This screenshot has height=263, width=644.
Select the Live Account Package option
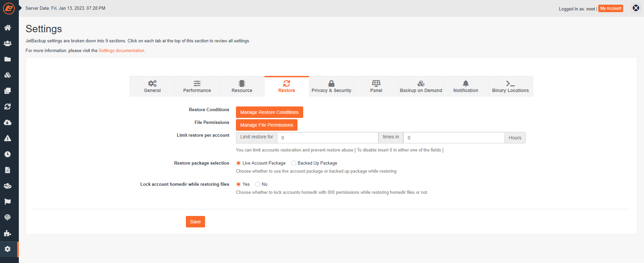click(238, 163)
